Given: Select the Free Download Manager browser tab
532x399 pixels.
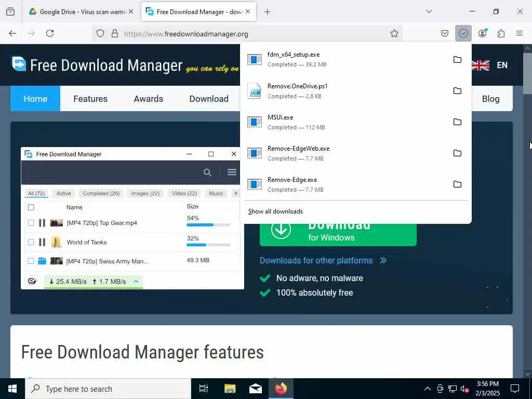Looking at the screenshot, I should [x=198, y=12].
